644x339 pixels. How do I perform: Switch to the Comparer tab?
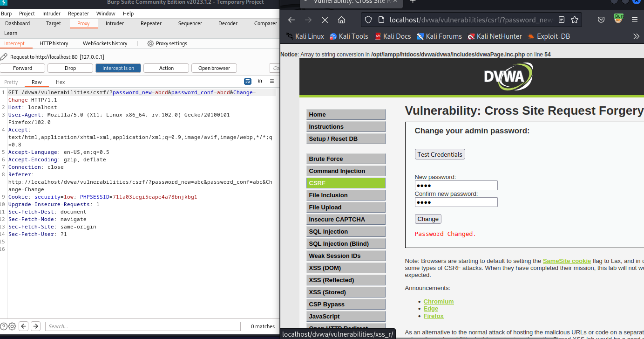tap(265, 23)
